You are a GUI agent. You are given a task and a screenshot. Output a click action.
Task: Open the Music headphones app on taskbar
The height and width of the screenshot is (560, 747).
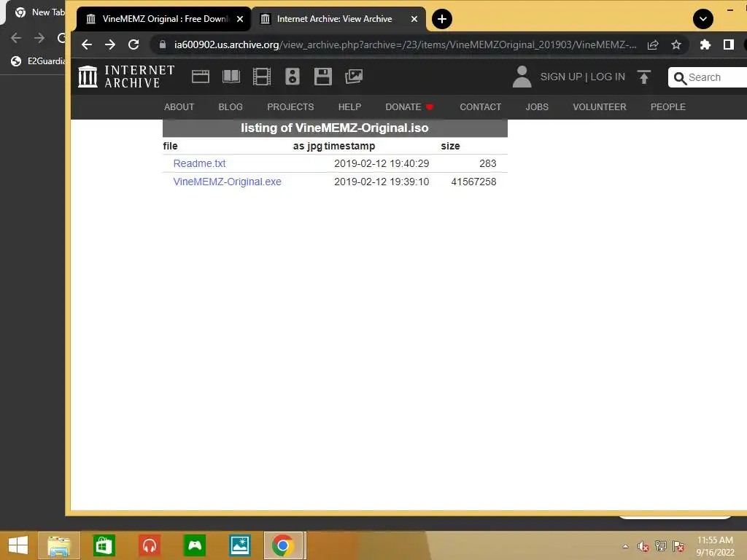(x=149, y=545)
